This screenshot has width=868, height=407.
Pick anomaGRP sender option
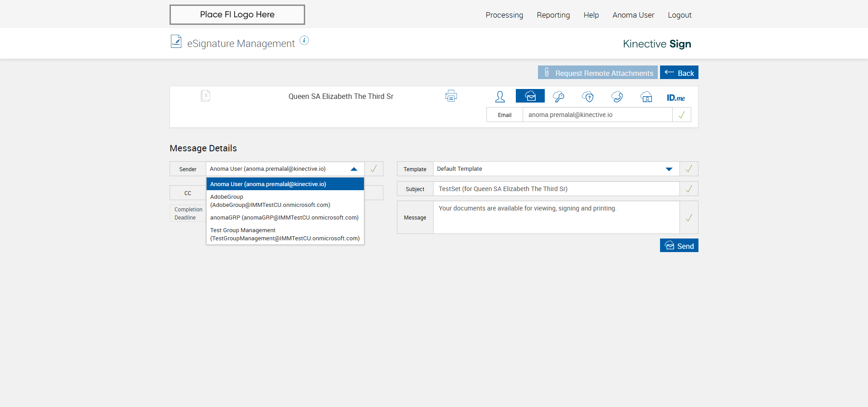point(285,218)
